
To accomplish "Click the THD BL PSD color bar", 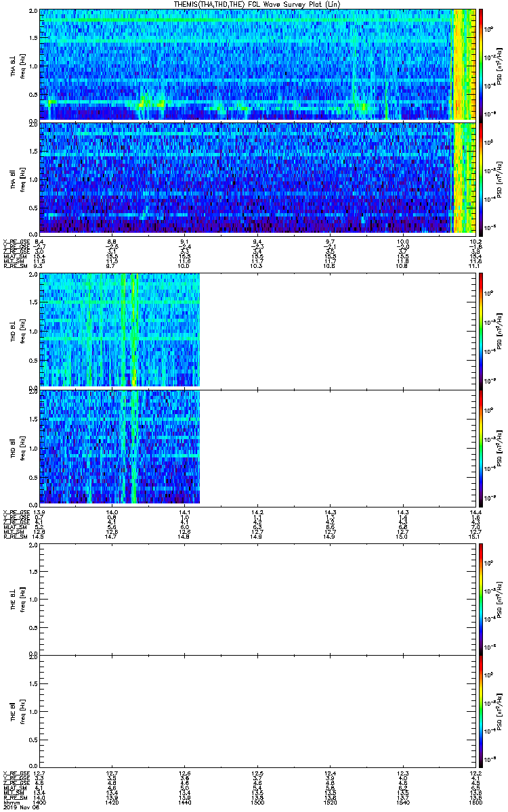I will pos(480,330).
